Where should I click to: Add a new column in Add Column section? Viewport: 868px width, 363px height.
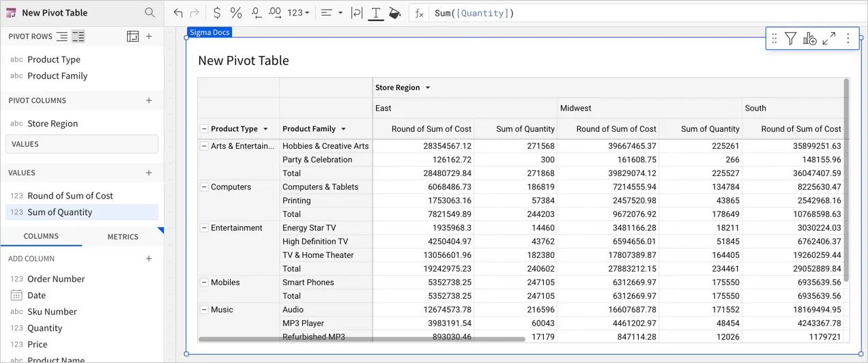pyautogui.click(x=149, y=259)
